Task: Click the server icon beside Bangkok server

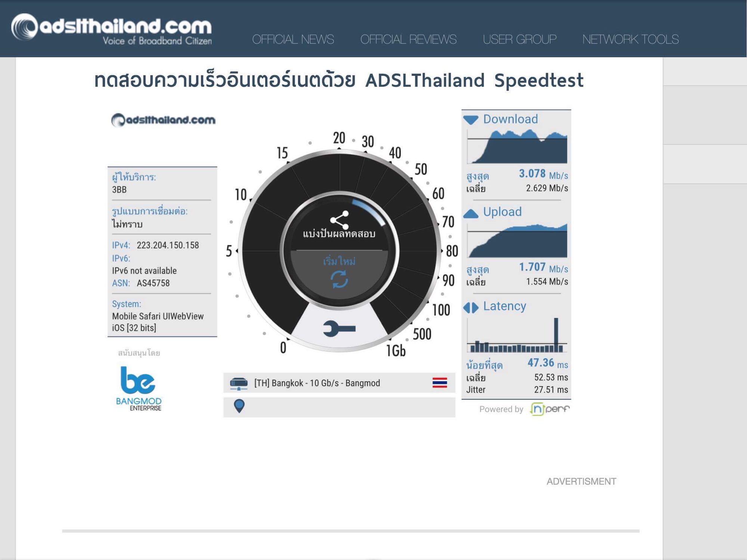Action: click(239, 383)
